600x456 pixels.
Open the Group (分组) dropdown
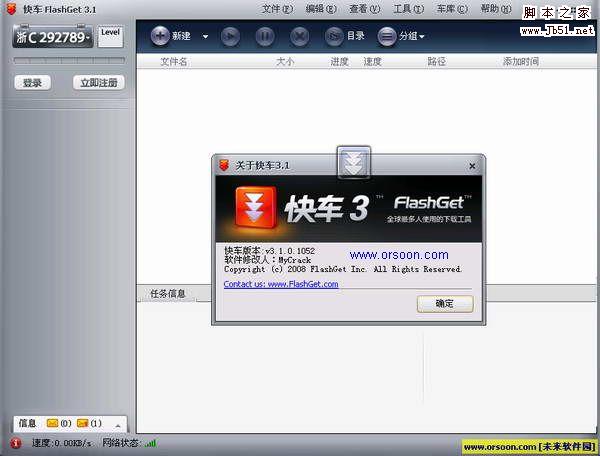click(x=401, y=37)
